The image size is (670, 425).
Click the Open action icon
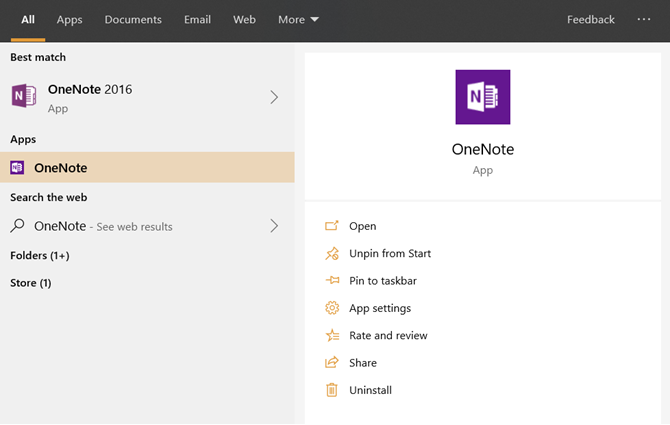coord(332,226)
